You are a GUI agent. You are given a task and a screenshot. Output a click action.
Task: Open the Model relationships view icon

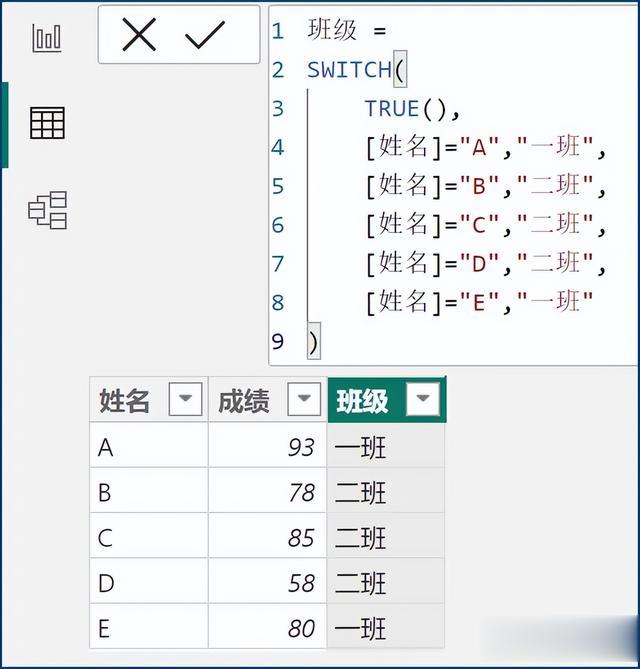[x=47, y=210]
